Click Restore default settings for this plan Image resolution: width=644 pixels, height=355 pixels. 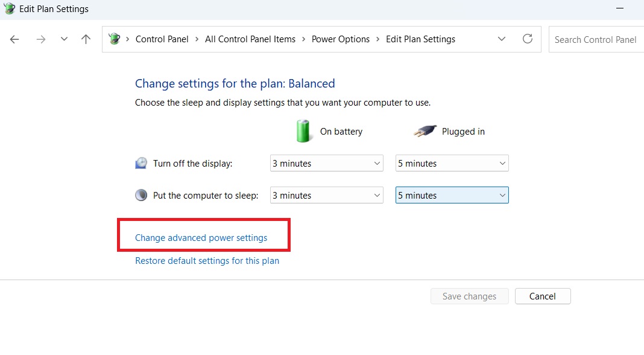207,260
